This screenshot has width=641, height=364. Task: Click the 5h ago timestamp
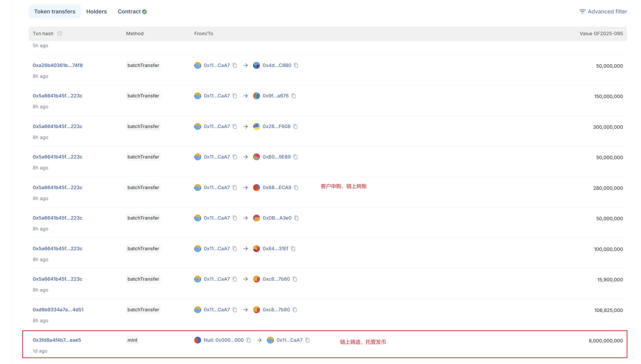[x=40, y=45]
